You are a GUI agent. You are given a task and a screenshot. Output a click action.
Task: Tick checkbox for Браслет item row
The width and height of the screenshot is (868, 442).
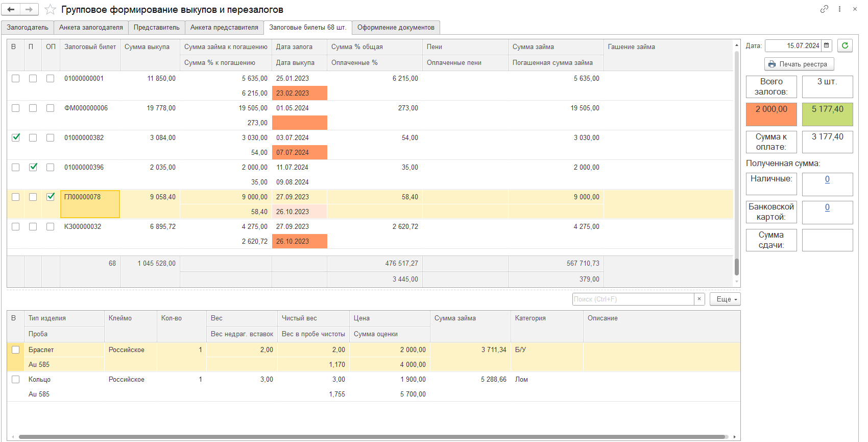pyautogui.click(x=16, y=350)
